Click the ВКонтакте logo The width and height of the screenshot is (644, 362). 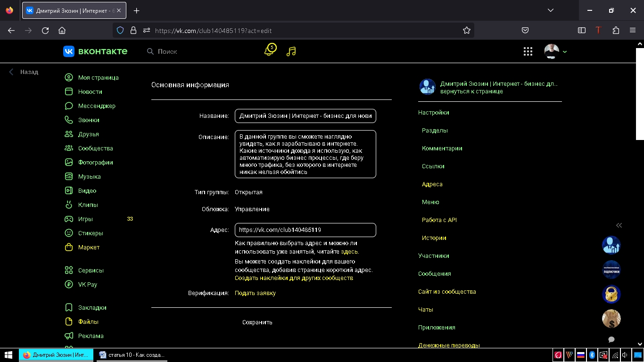click(x=95, y=51)
